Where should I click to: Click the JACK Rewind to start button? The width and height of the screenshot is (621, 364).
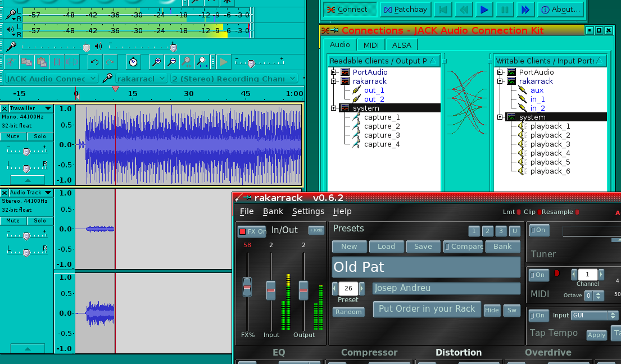click(443, 10)
